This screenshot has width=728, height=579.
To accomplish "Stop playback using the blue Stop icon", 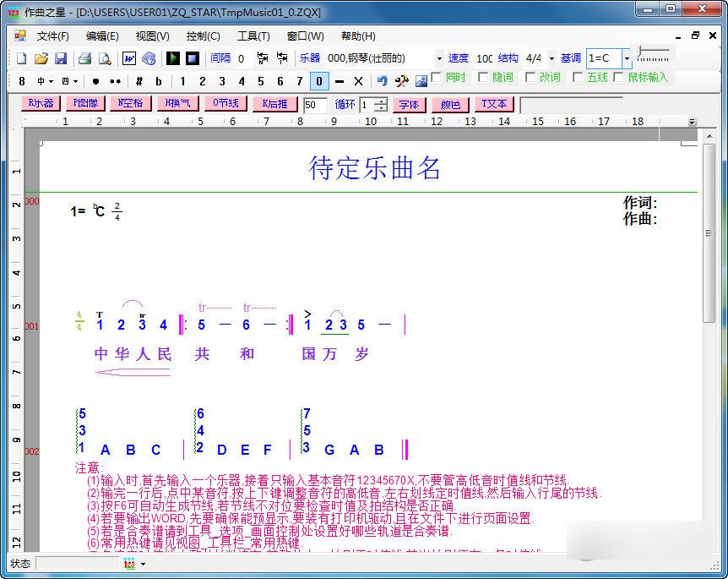I will coord(191,59).
